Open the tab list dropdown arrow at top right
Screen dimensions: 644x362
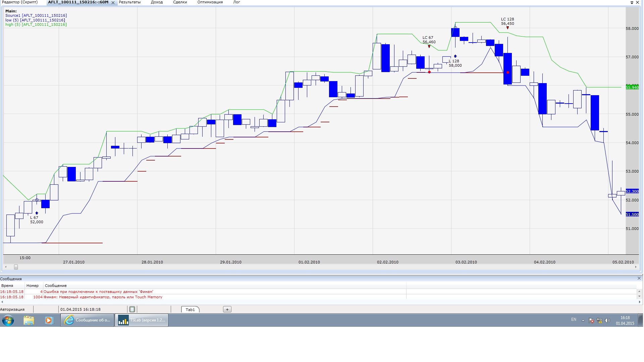(x=632, y=2)
